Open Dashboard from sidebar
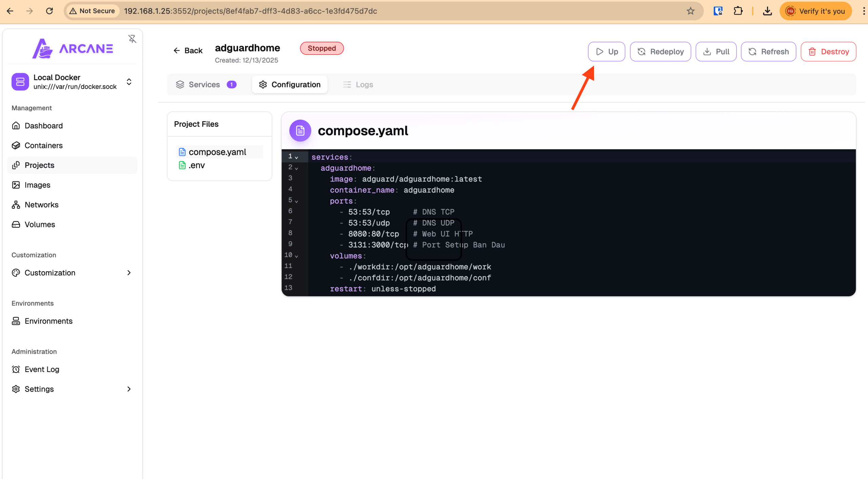 coord(43,126)
